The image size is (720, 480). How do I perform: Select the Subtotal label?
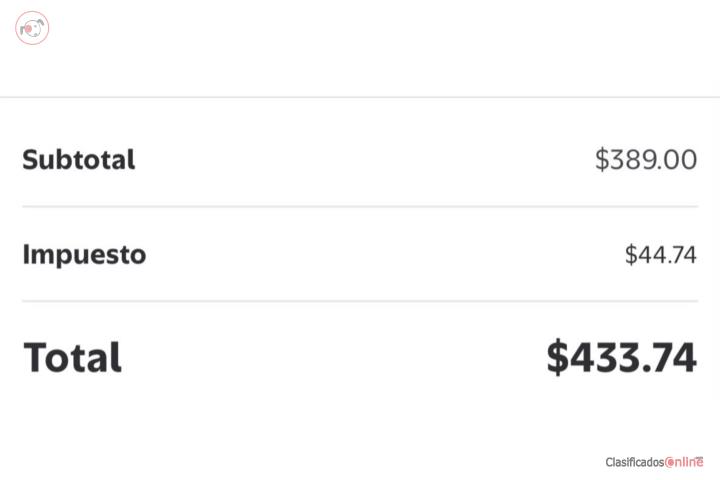pos(79,160)
